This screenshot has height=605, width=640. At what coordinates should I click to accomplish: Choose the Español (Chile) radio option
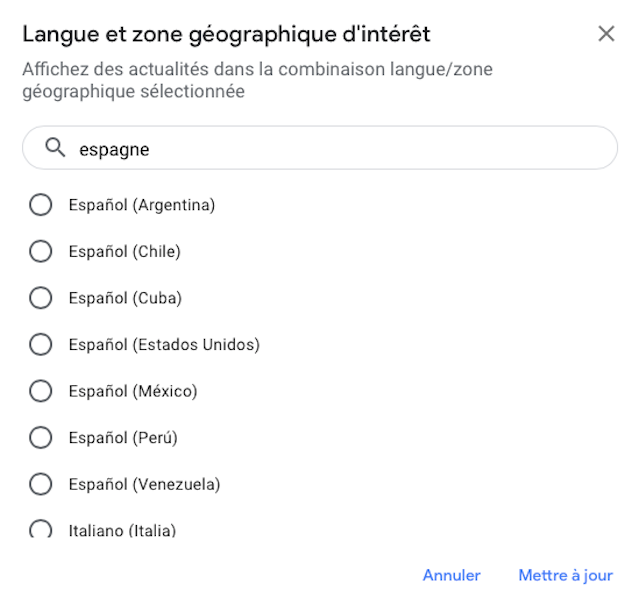(41, 252)
